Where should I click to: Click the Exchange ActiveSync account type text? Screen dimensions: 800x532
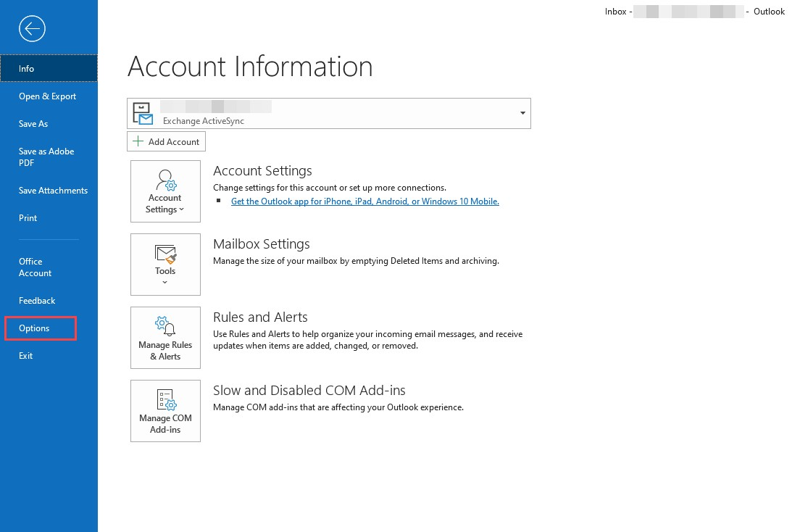click(204, 121)
